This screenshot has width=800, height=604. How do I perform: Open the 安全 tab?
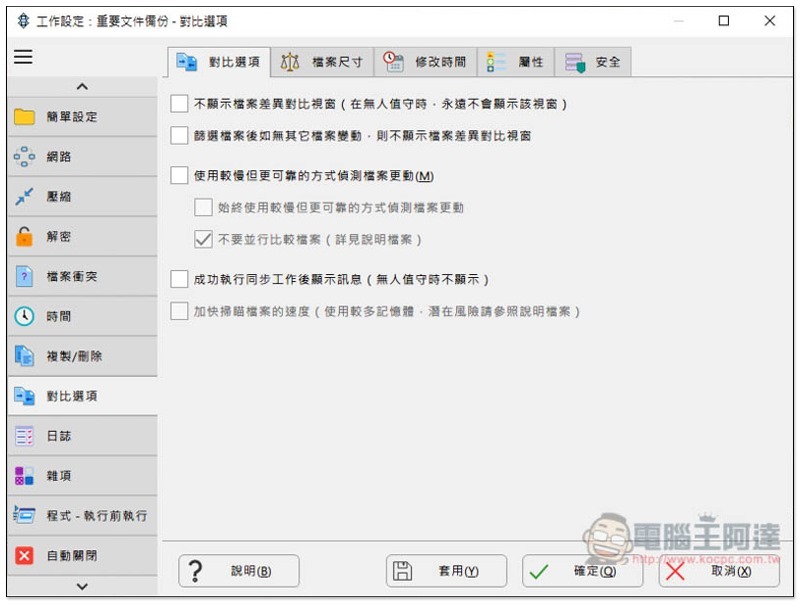click(593, 62)
